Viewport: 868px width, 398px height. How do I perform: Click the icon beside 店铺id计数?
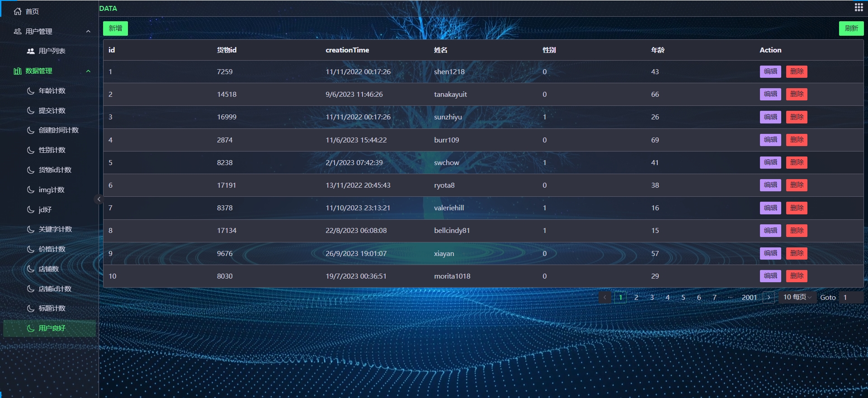[31, 289]
